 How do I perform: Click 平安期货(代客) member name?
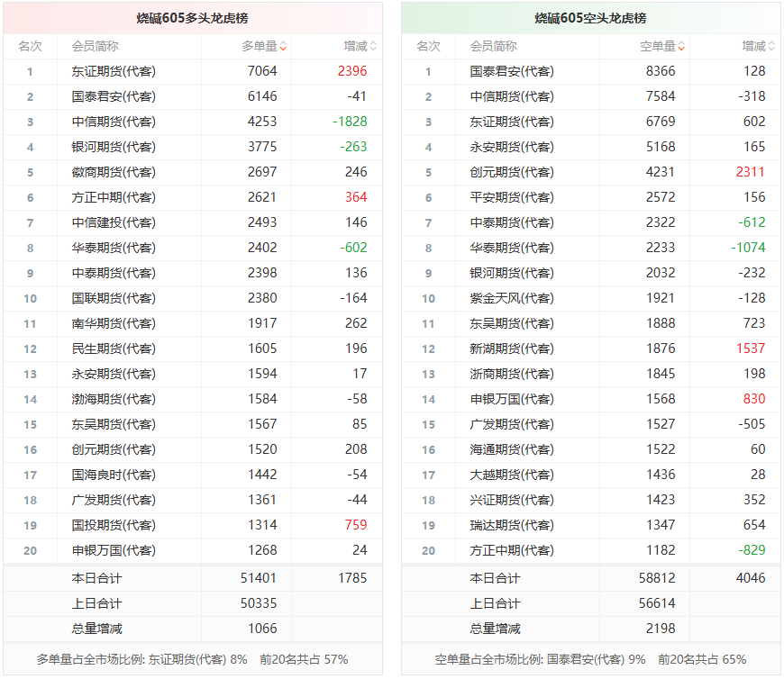click(x=512, y=197)
